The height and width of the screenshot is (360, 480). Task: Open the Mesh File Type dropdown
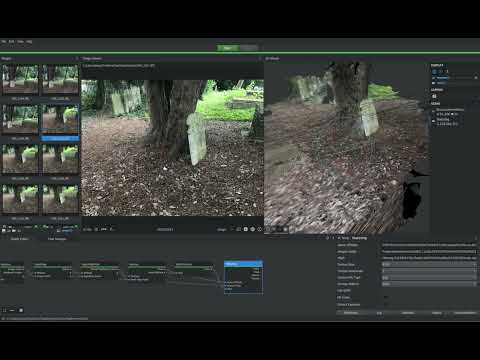(429, 277)
